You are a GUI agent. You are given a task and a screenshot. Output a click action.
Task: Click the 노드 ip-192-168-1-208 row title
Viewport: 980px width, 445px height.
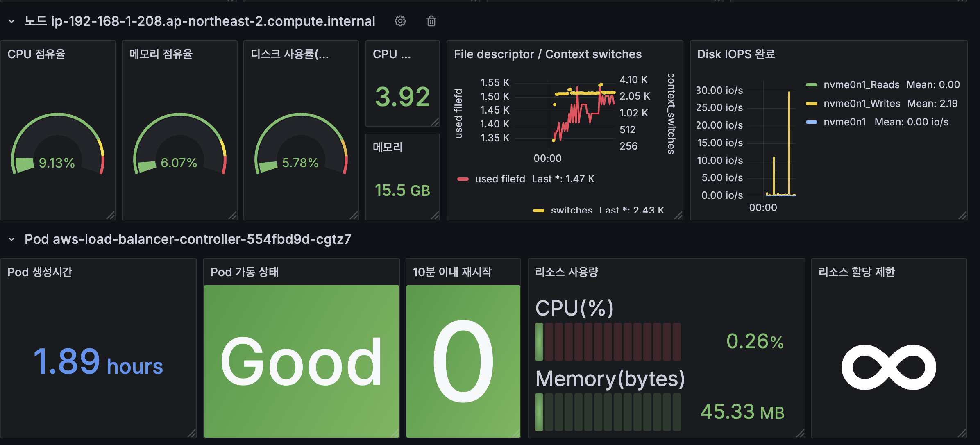click(x=200, y=21)
